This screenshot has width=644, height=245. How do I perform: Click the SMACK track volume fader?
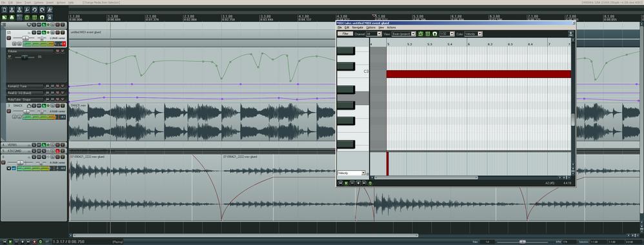tap(26, 111)
